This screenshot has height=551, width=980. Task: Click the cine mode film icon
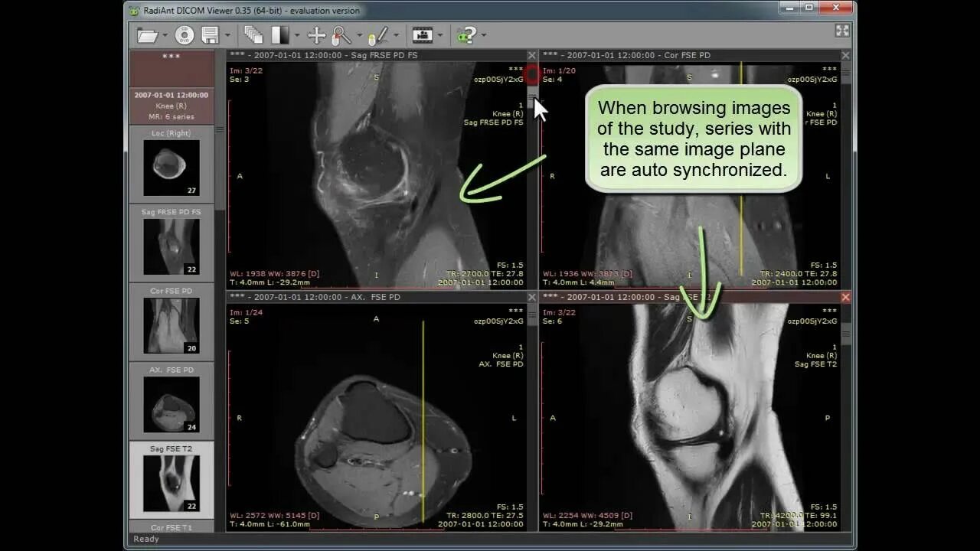pos(423,35)
